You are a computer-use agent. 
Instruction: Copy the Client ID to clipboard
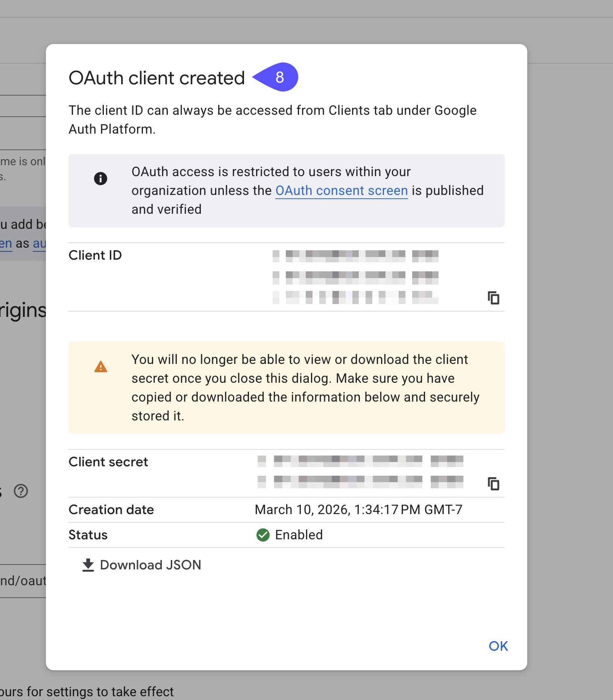click(x=493, y=298)
